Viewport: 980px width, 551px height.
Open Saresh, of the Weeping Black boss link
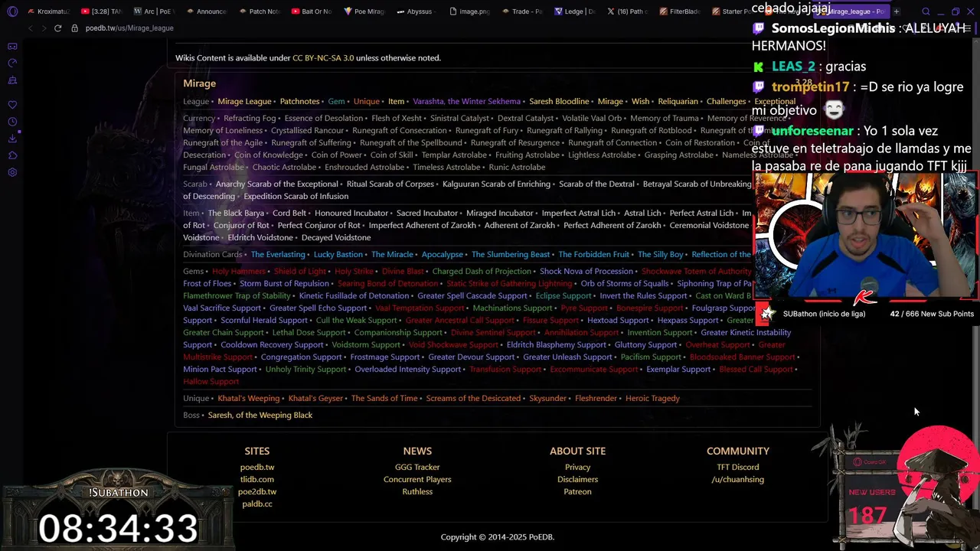(260, 416)
